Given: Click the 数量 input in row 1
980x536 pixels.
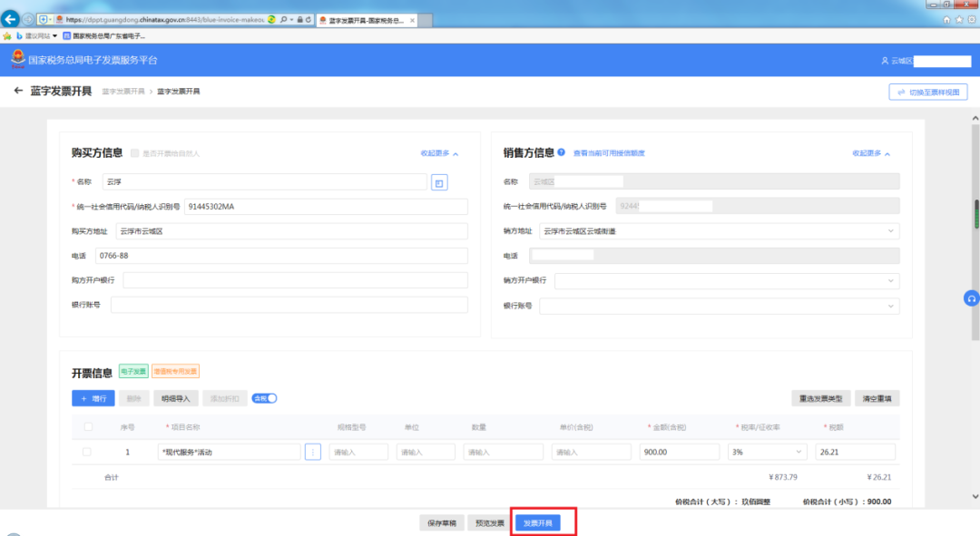Looking at the screenshot, I should click(x=503, y=452).
